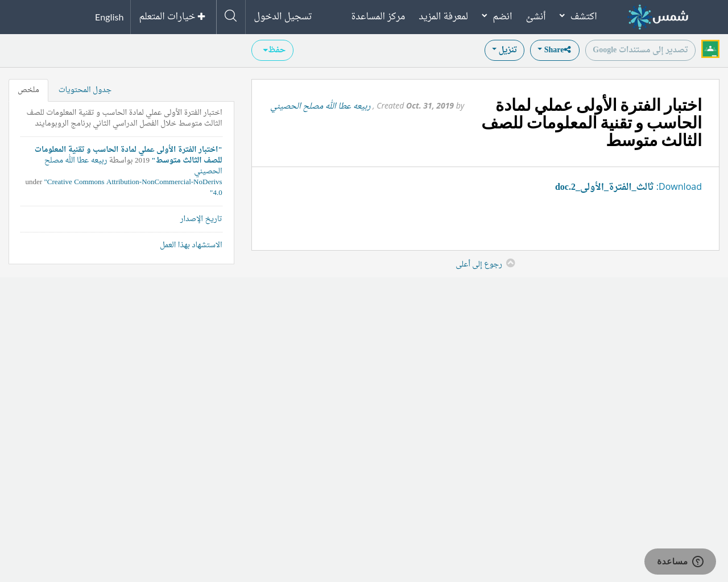Switch to جدول المحتويات tab
The height and width of the screenshot is (582, 728).
(85, 90)
